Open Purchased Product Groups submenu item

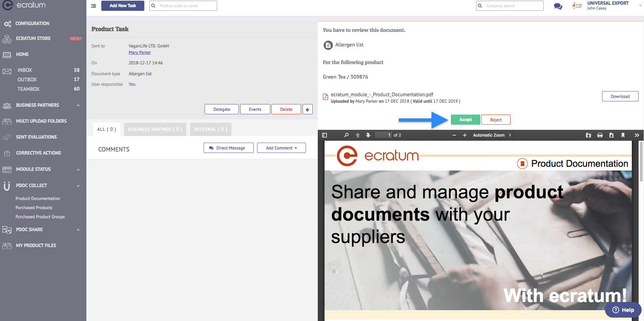point(40,217)
